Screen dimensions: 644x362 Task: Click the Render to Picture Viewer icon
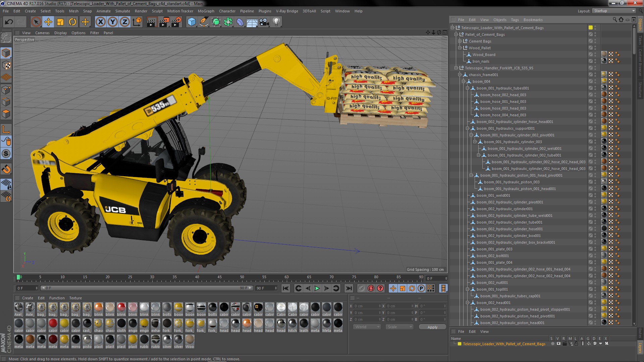164,22
